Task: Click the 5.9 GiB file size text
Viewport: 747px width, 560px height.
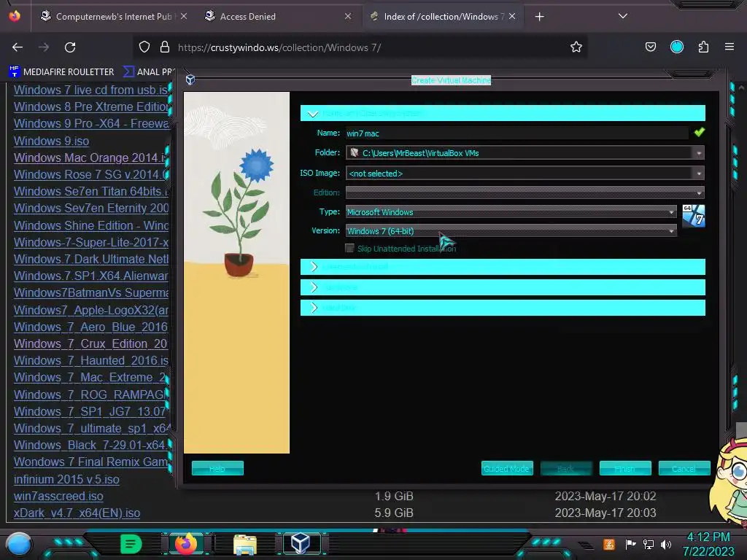Action: click(393, 513)
